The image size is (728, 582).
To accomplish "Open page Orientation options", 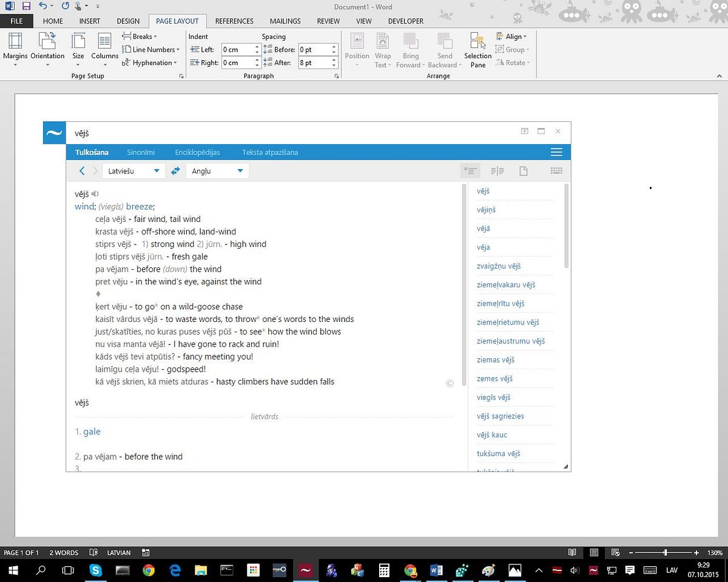I will click(47, 50).
